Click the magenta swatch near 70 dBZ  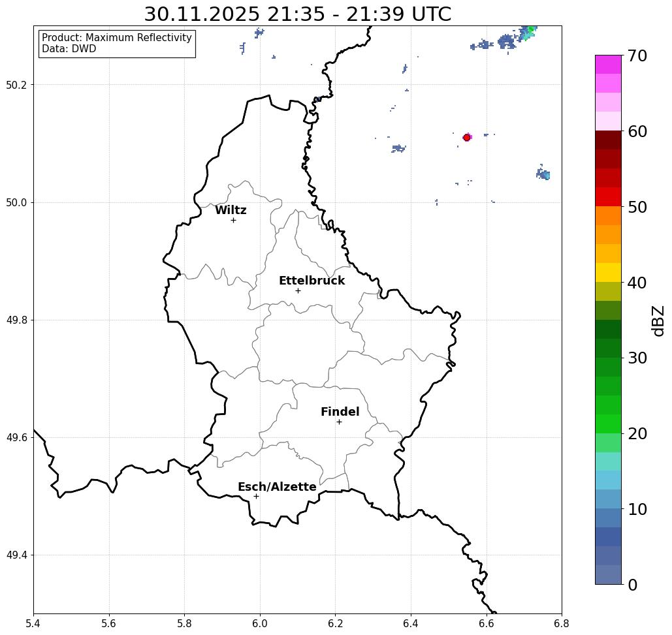(x=608, y=65)
